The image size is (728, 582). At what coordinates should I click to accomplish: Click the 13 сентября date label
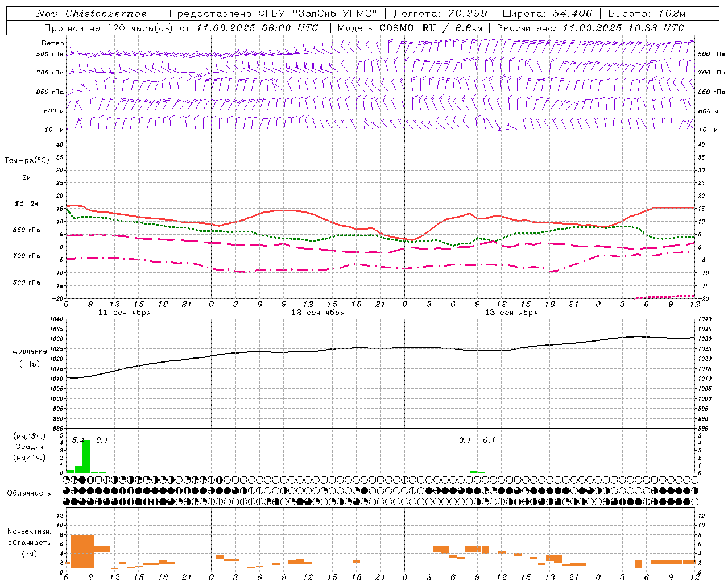pos(511,313)
